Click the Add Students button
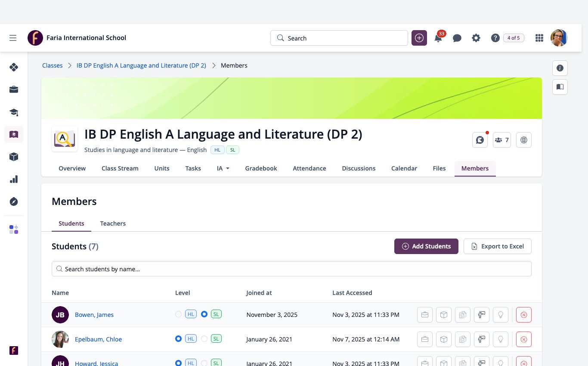This screenshot has height=366, width=588. (426, 246)
